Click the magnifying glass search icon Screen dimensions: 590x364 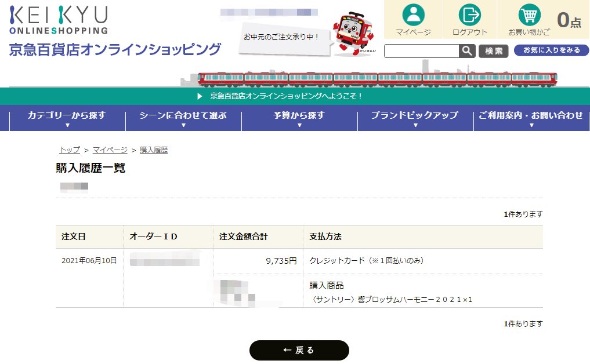(467, 51)
